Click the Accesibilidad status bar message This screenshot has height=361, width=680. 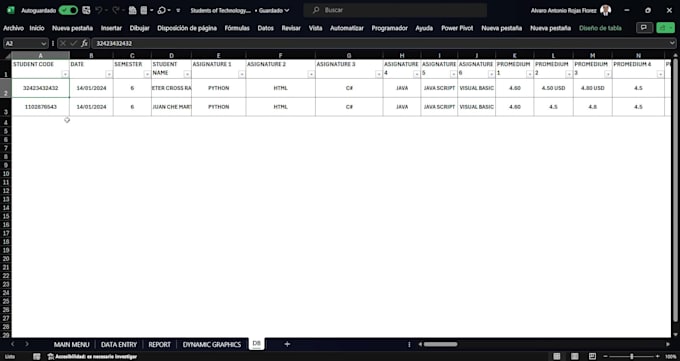point(92,357)
